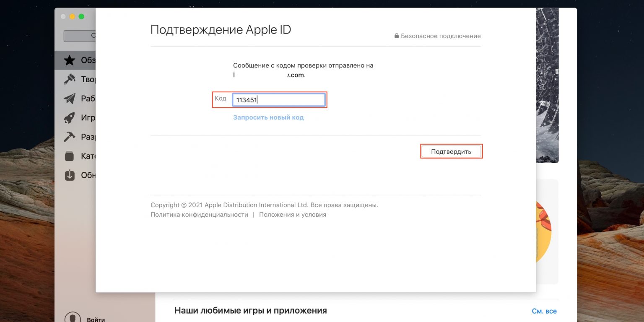Click the search field above the sidebar
This screenshot has width=644, height=322.
click(80, 36)
